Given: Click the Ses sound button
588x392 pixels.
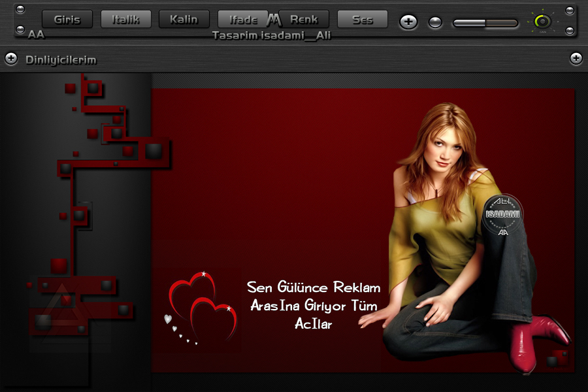Looking at the screenshot, I should [x=362, y=19].
